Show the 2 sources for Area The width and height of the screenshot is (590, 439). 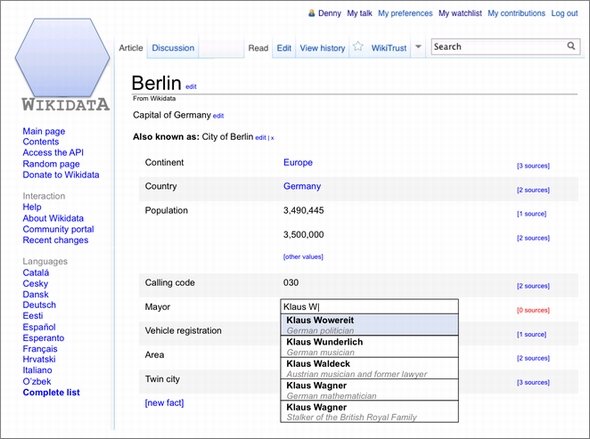533,358
